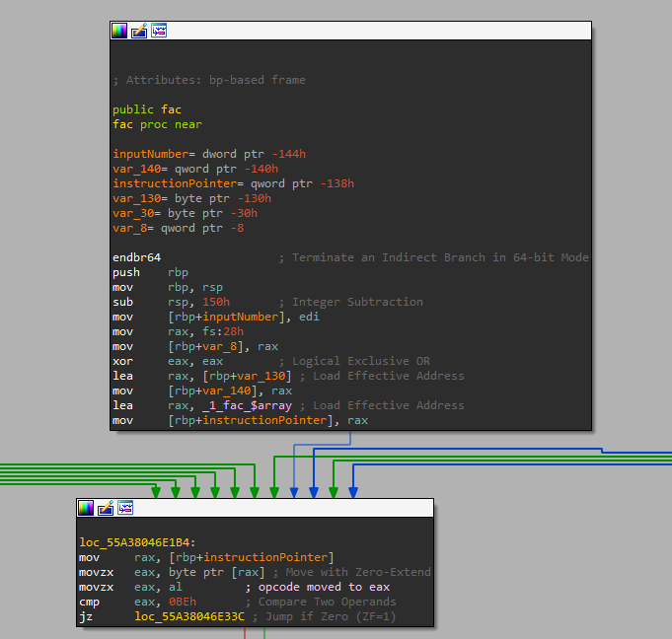Click 'mov [rbp+var_140], rax' instruction
672x639 pixels.
[202, 391]
